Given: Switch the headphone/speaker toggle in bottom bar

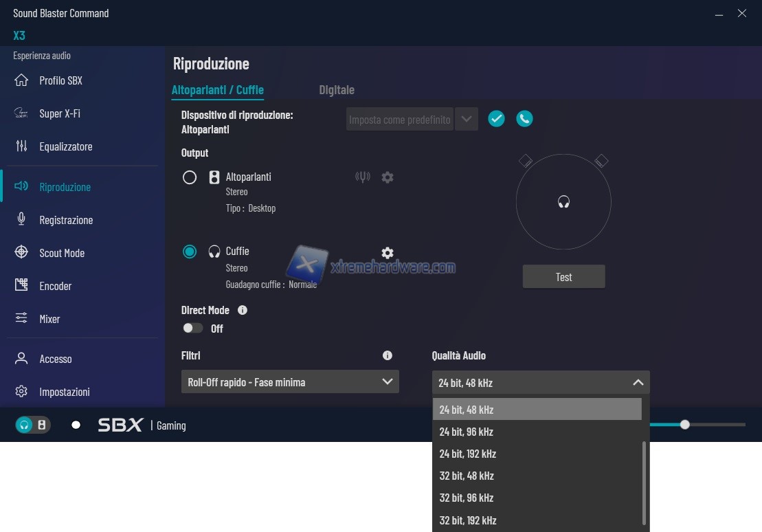Looking at the screenshot, I should coord(33,425).
